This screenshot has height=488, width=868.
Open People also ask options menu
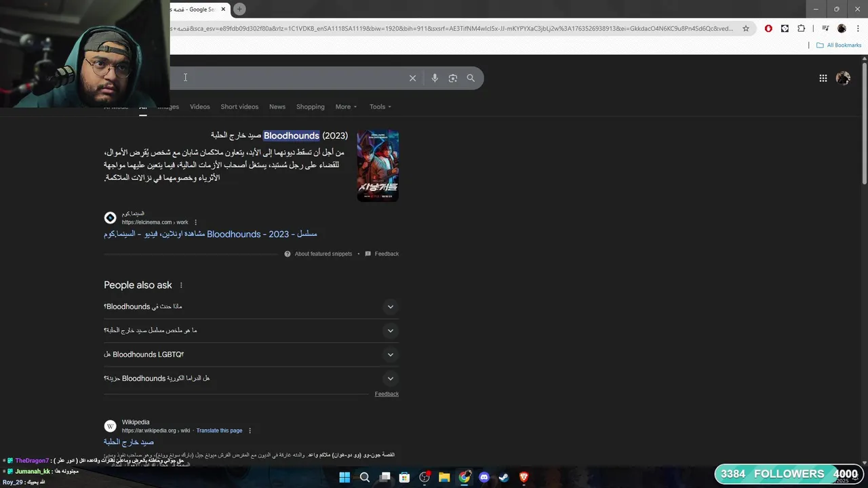(181, 285)
